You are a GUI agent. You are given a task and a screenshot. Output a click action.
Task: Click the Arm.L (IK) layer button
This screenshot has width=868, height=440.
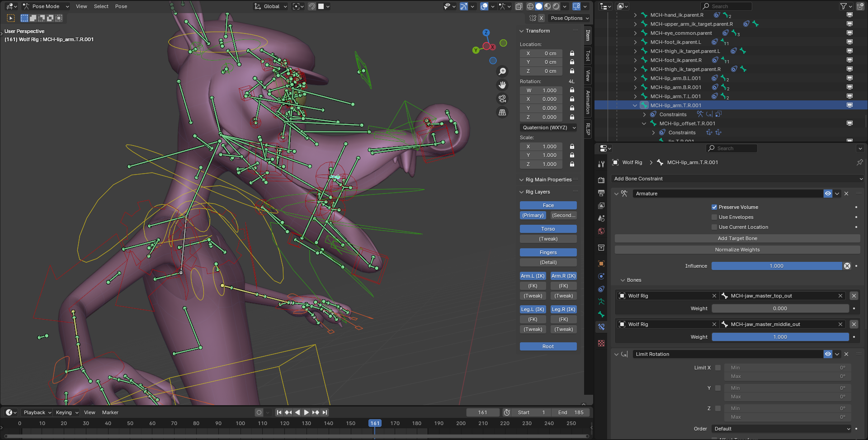coord(533,276)
